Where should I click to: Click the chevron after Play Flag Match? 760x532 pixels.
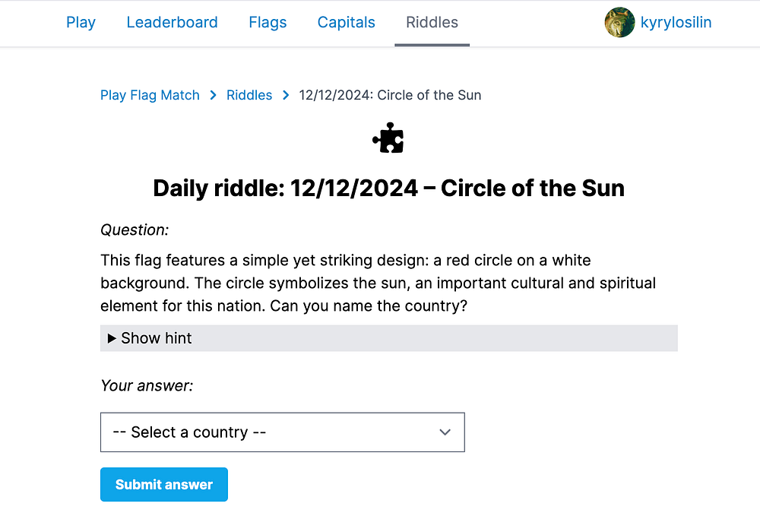click(213, 95)
